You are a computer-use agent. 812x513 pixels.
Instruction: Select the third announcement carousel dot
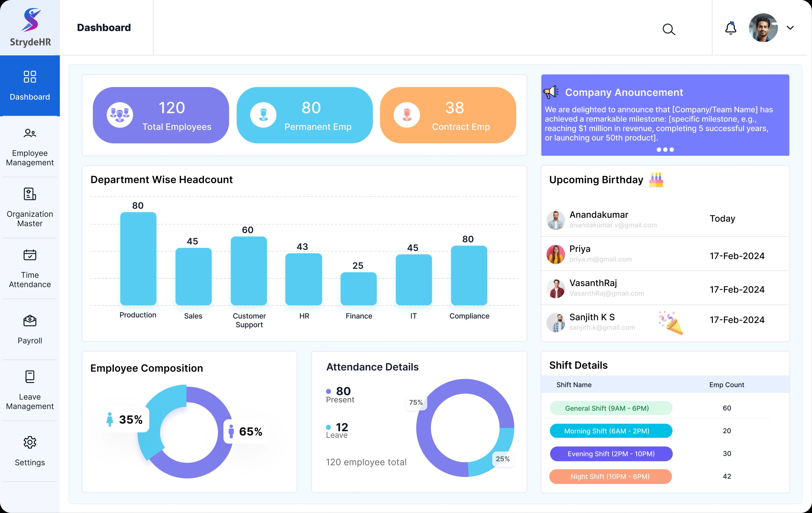671,150
